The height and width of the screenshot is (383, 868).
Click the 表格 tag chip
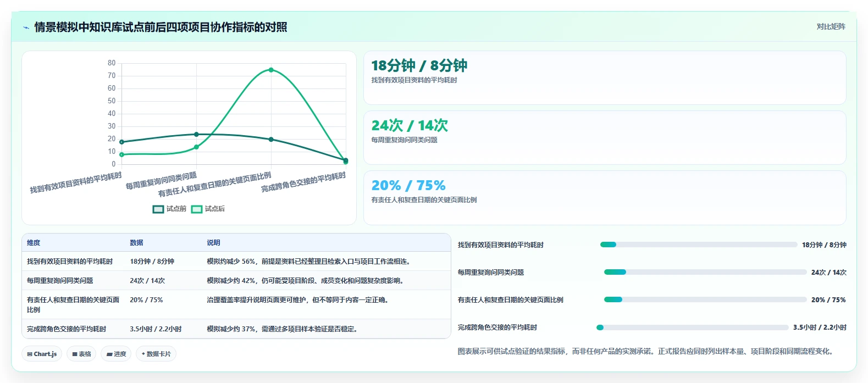tap(81, 354)
